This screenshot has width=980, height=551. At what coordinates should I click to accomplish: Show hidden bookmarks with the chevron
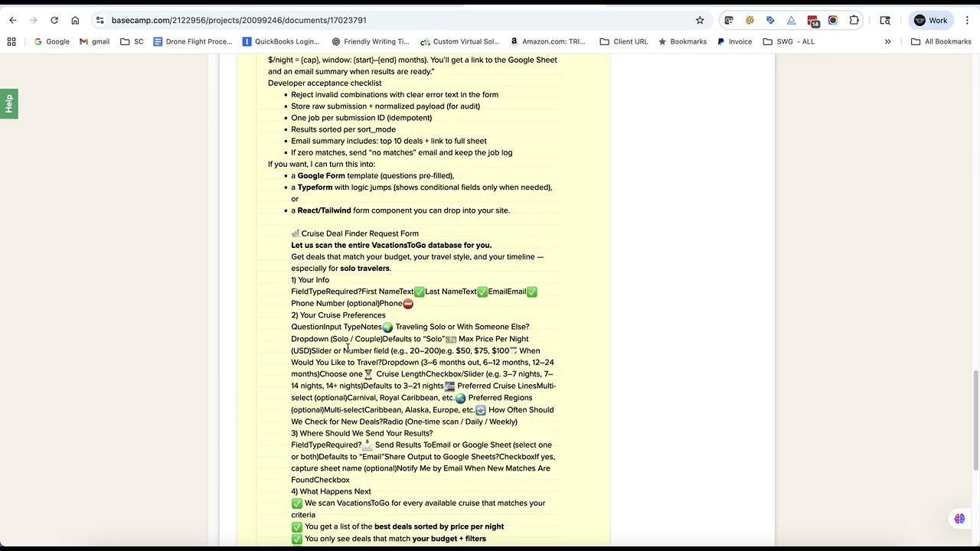tap(888, 41)
